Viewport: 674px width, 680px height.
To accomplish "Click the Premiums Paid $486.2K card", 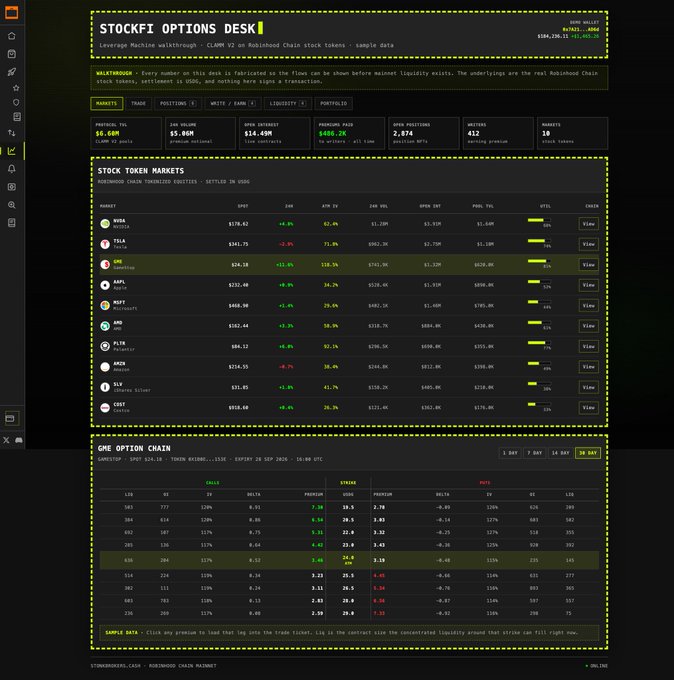I will pos(349,133).
